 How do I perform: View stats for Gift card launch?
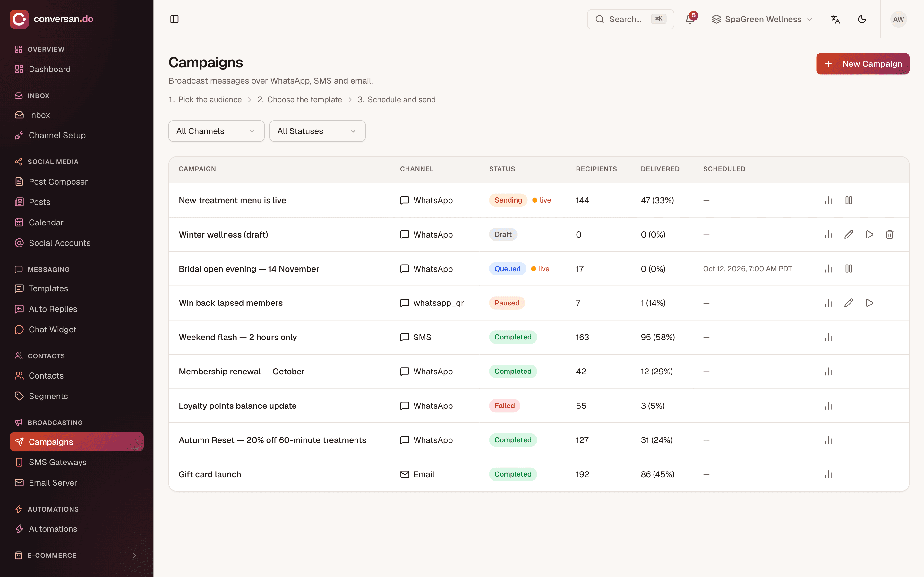(828, 474)
